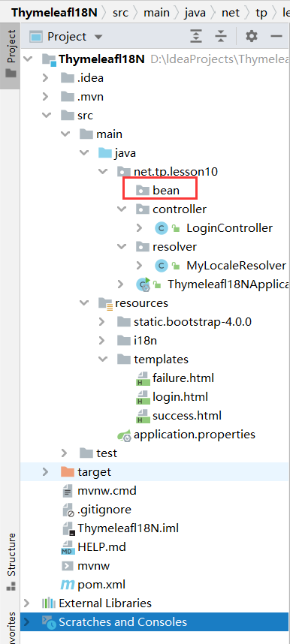Image resolution: width=290 pixels, height=644 pixels.
Task: Click the LoginController class icon
Action: [x=162, y=228]
